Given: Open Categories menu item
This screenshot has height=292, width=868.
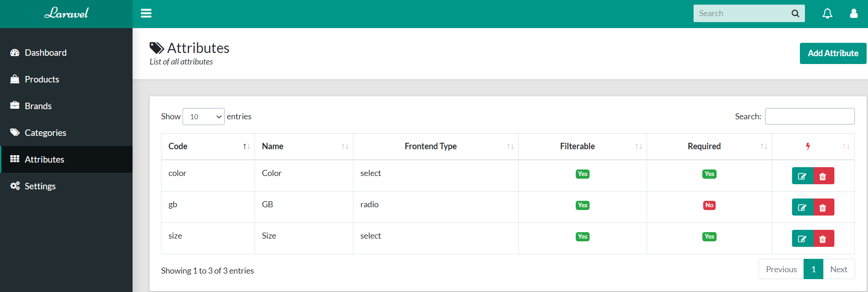Looking at the screenshot, I should click(x=66, y=133).
